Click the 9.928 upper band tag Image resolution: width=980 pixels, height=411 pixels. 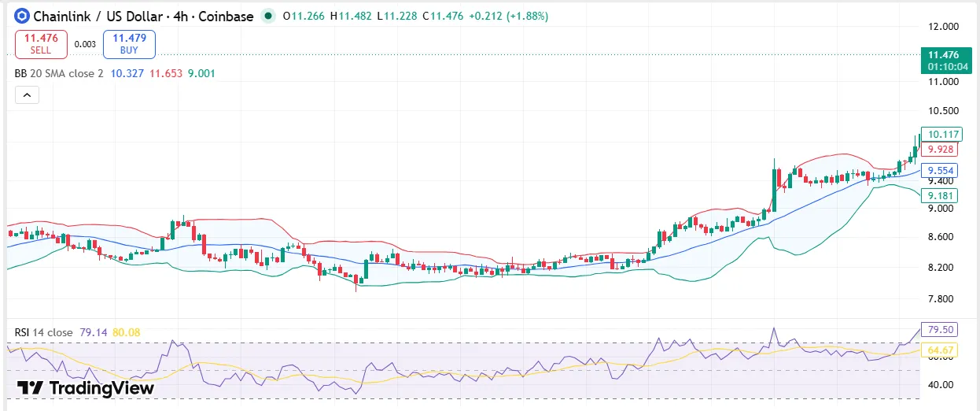click(940, 149)
